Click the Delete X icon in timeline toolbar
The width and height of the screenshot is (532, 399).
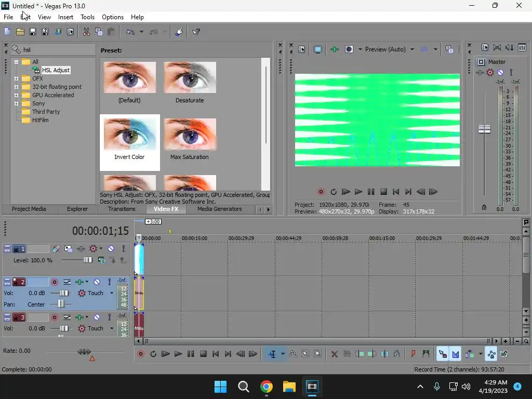tap(334, 354)
